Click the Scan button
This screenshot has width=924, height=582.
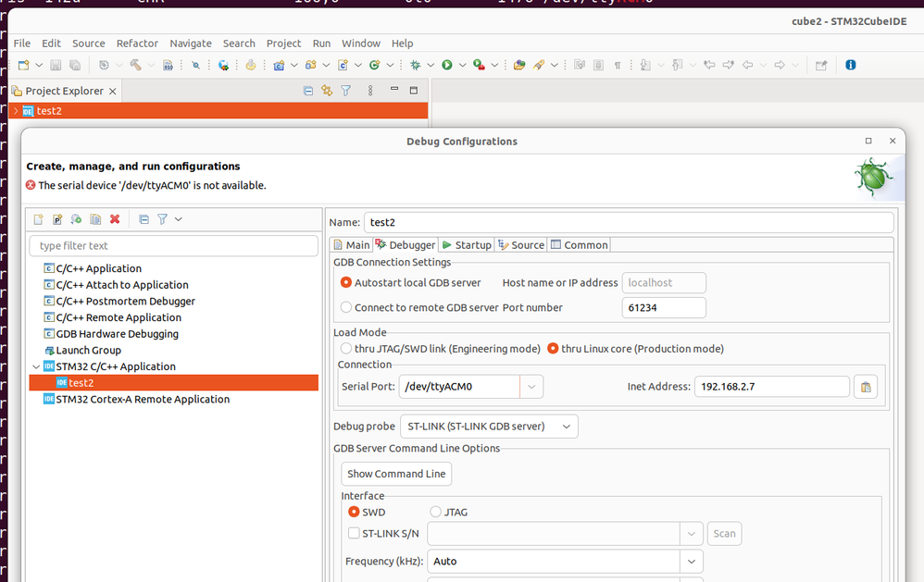click(x=724, y=534)
